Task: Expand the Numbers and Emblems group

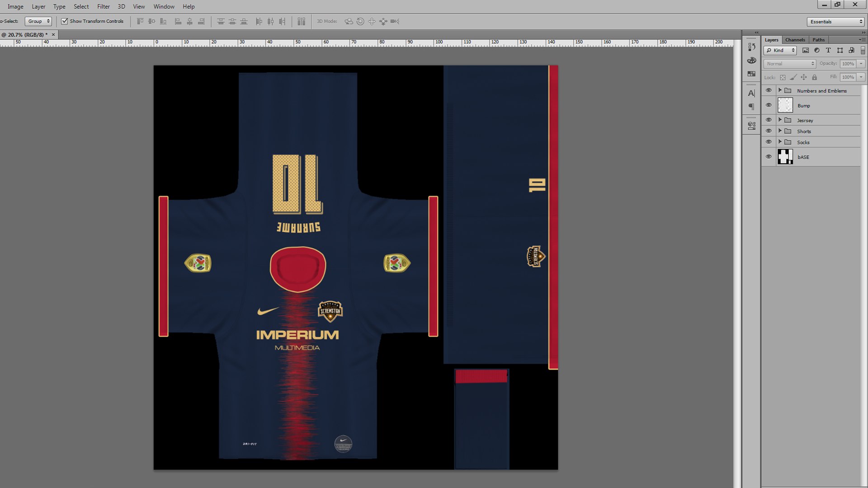Action: click(x=780, y=90)
